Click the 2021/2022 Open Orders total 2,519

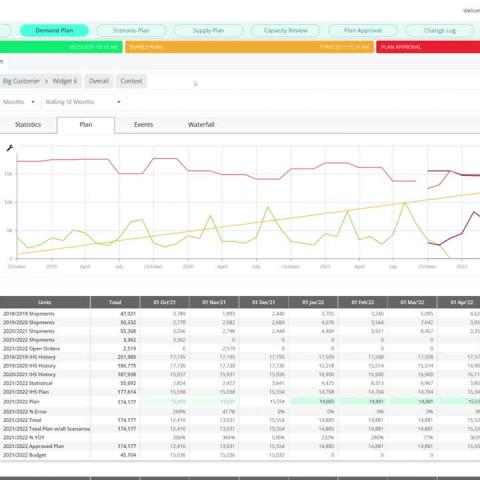coord(129,348)
